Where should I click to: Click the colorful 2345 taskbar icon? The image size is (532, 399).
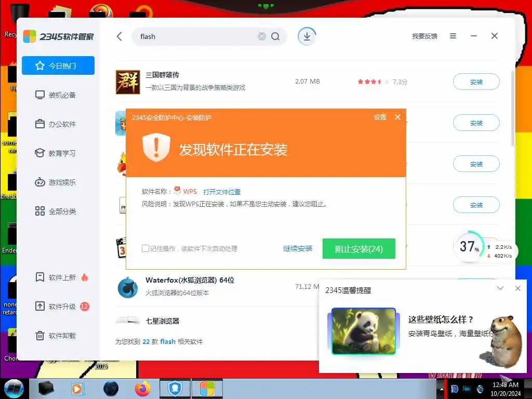[207, 389]
